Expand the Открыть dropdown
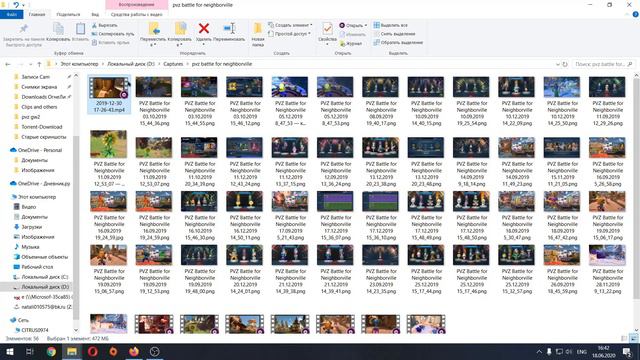640x360 pixels. click(353, 25)
